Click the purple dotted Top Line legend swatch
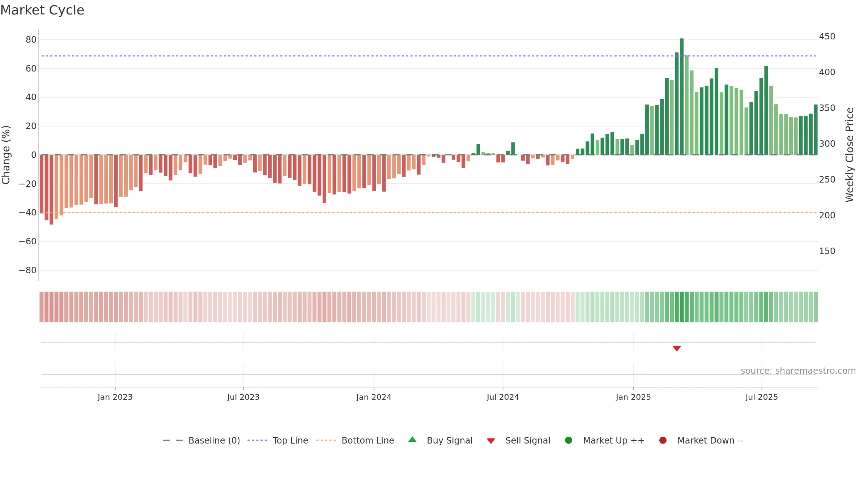Image resolution: width=868 pixels, height=488 pixels. coord(257,440)
